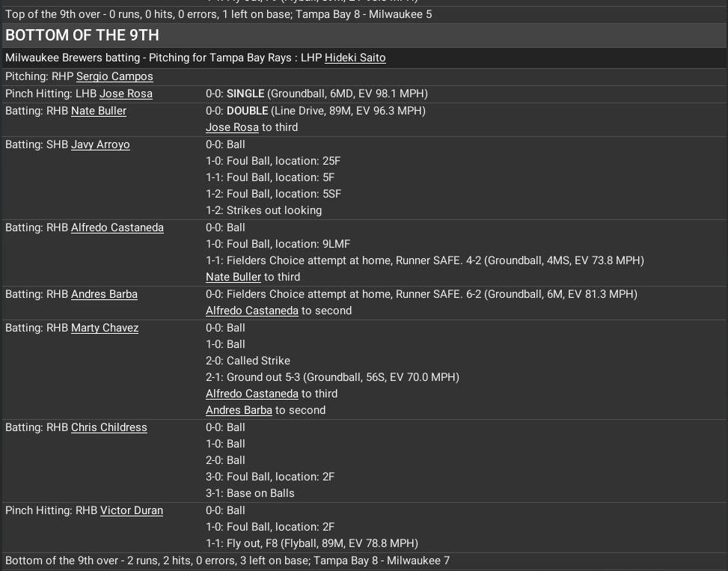728x571 pixels.
Task: Click the Sergio Campos pitcher link
Action: coord(114,76)
